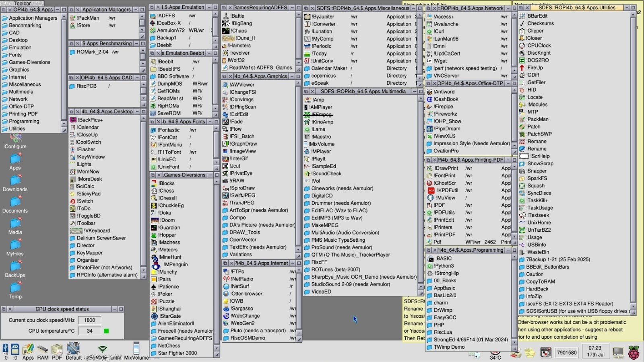Select VNCServer in Network window

(x=443, y=76)
